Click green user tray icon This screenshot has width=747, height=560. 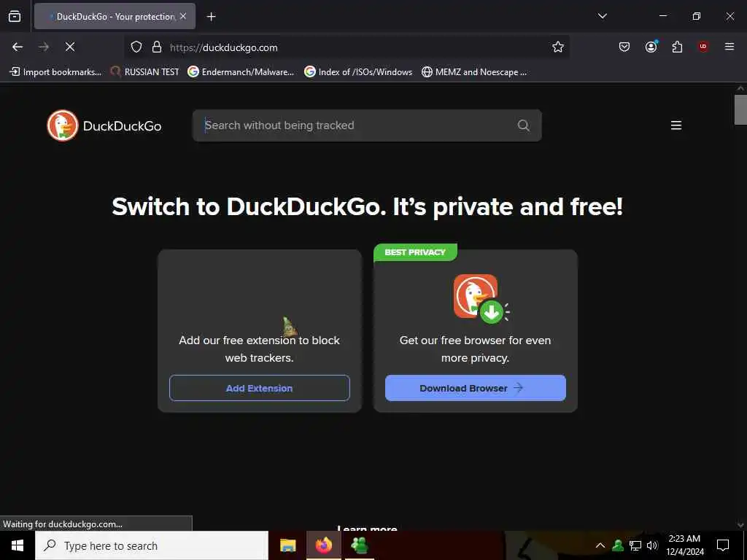pos(618,545)
